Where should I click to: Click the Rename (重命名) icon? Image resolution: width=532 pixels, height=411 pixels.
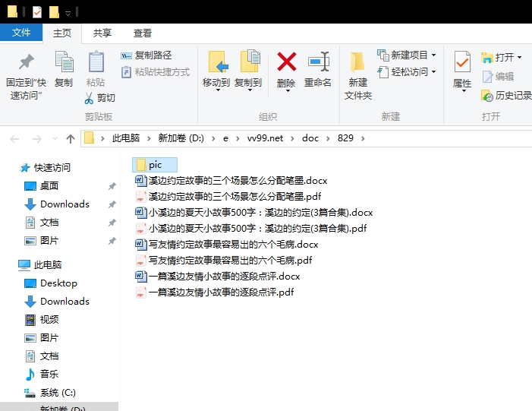318,62
